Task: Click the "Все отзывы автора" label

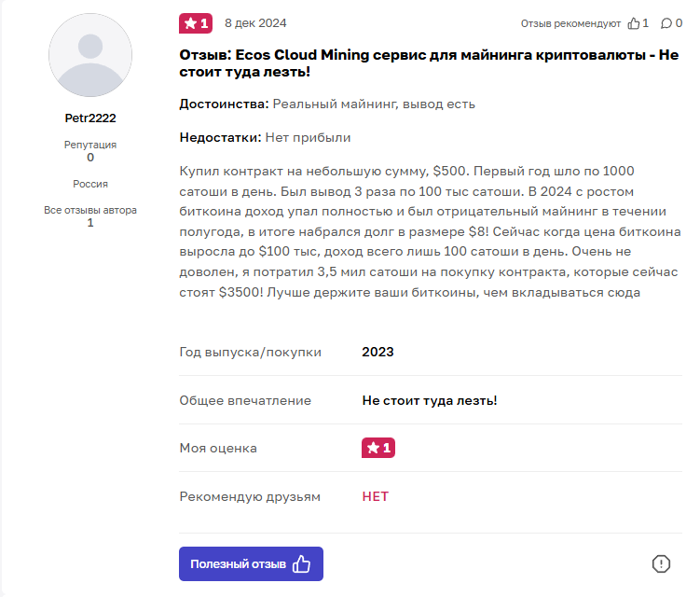Action: pyautogui.click(x=90, y=210)
